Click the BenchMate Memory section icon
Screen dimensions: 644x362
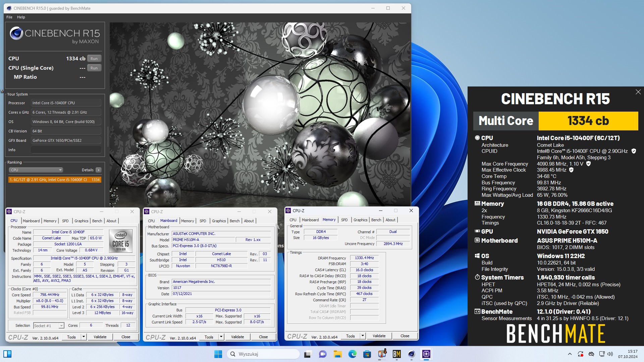click(x=477, y=203)
